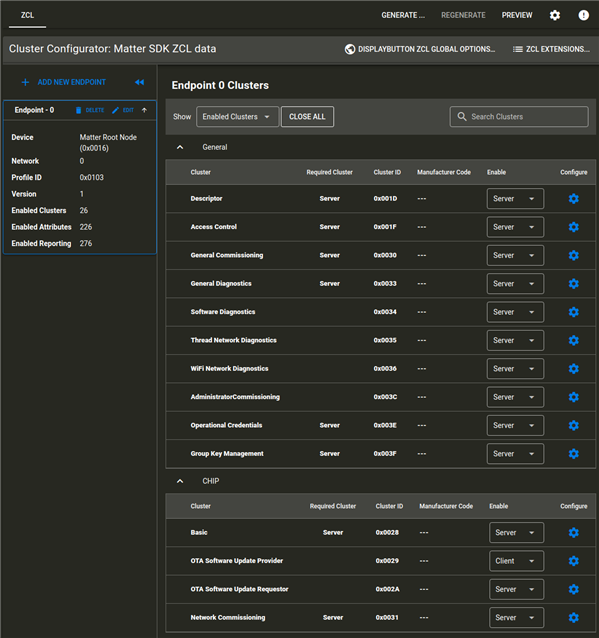Open the Generate menu item
Image resolution: width=599 pixels, height=638 pixels.
point(403,15)
